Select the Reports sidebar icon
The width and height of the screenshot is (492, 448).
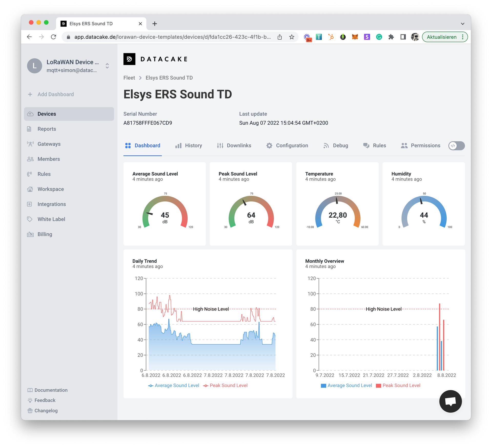(x=30, y=129)
